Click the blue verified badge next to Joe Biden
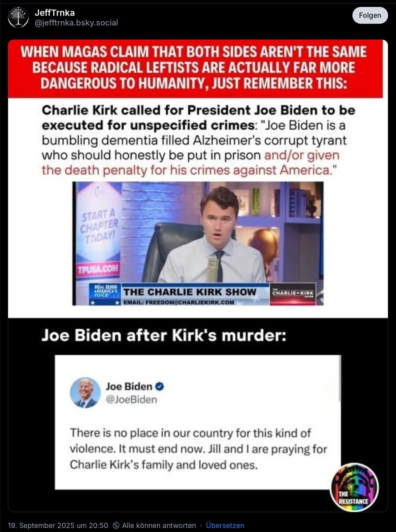This screenshot has width=396, height=532. [159, 386]
